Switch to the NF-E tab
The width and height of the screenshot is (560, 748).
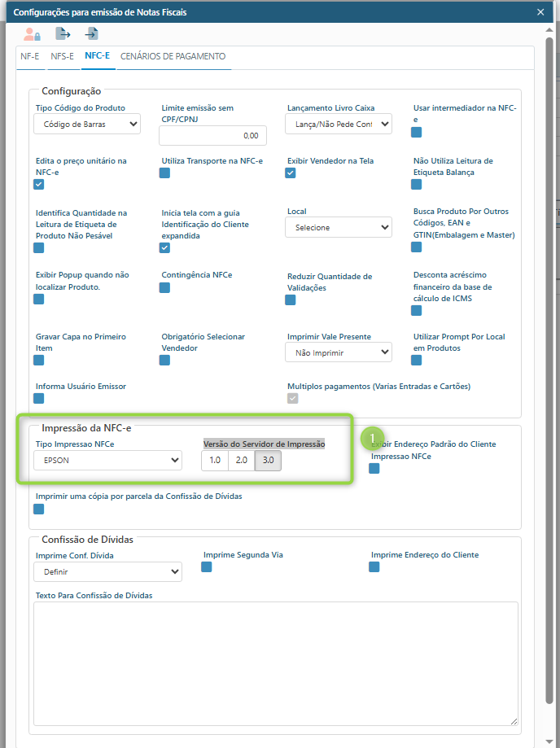[29, 57]
